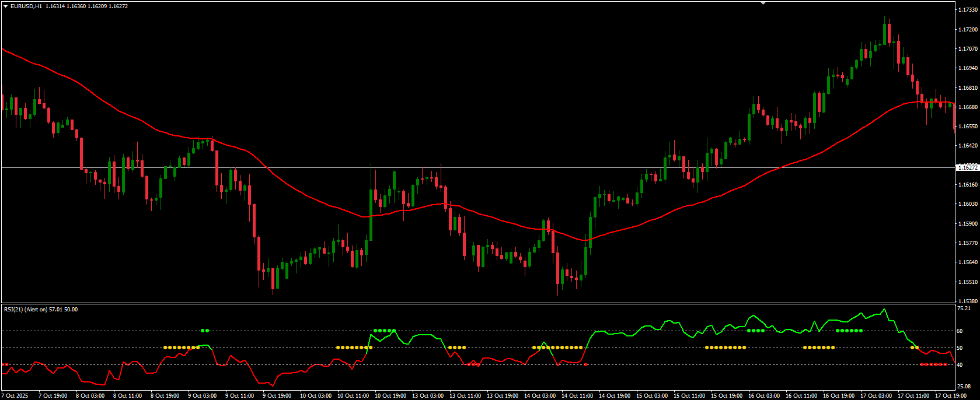This screenshot has height=400, width=980.
Task: Click price scale value 1.16030
Action: point(968,204)
